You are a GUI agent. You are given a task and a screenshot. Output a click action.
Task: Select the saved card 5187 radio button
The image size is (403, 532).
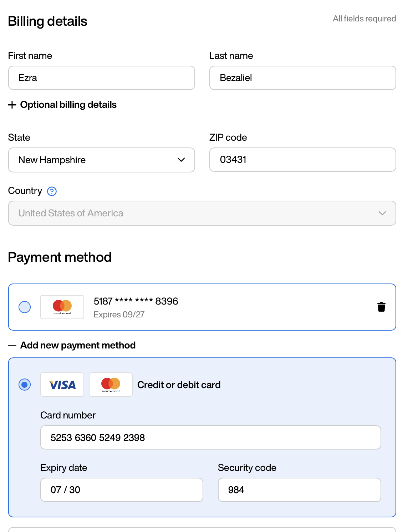pos(25,307)
